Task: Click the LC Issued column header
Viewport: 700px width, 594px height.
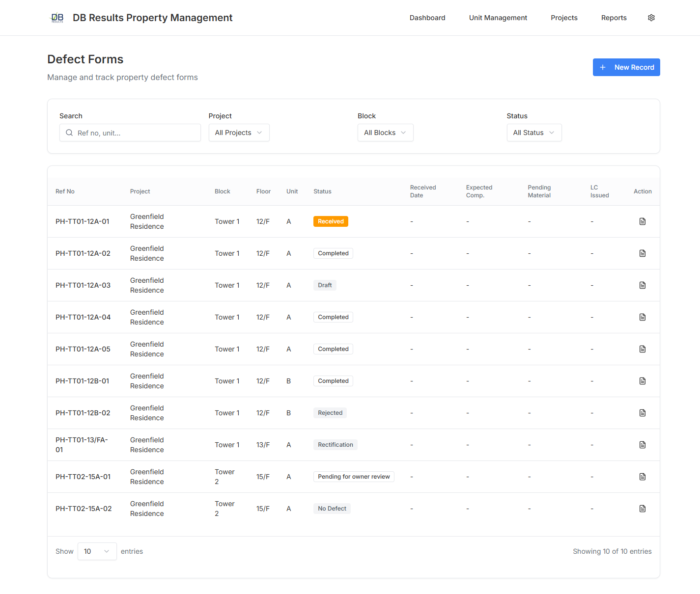Action: pos(599,191)
